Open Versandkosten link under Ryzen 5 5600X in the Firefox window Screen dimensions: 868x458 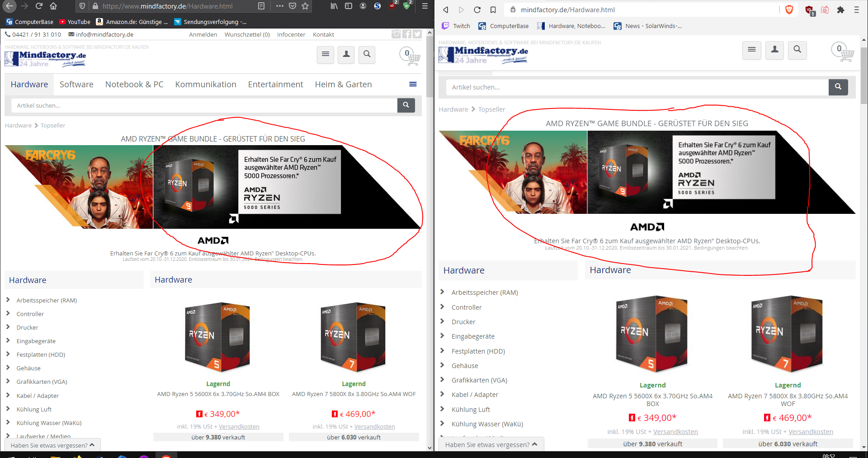[x=239, y=426]
